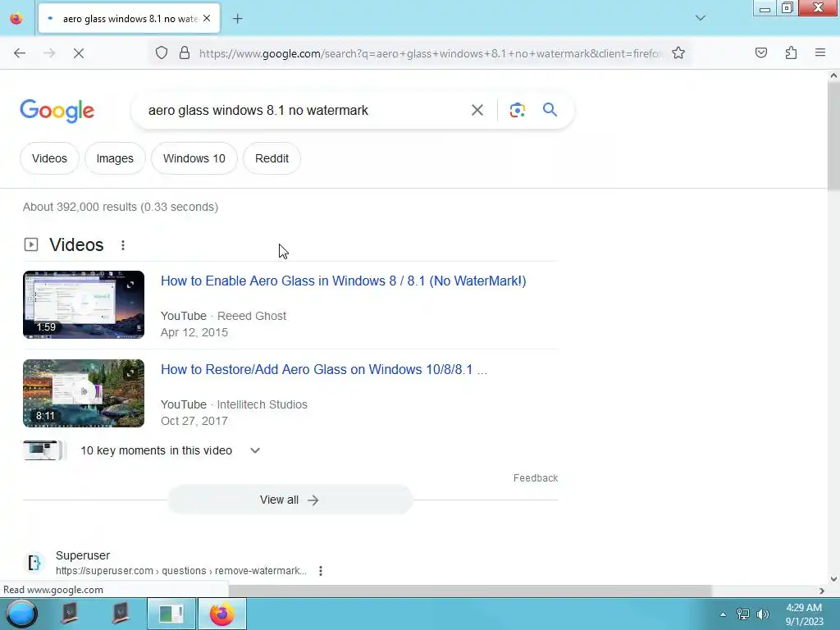The image size is (840, 630).
Task: Play the 8:11 video thumbnail
Action: (x=84, y=393)
